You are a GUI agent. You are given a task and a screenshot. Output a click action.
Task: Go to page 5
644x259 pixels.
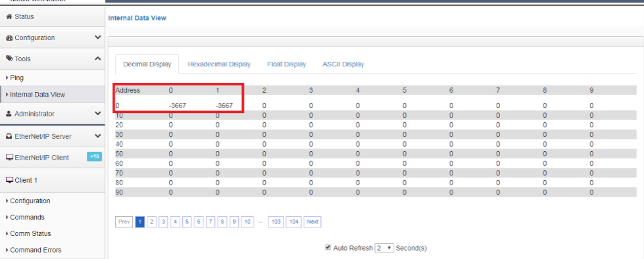point(187,222)
